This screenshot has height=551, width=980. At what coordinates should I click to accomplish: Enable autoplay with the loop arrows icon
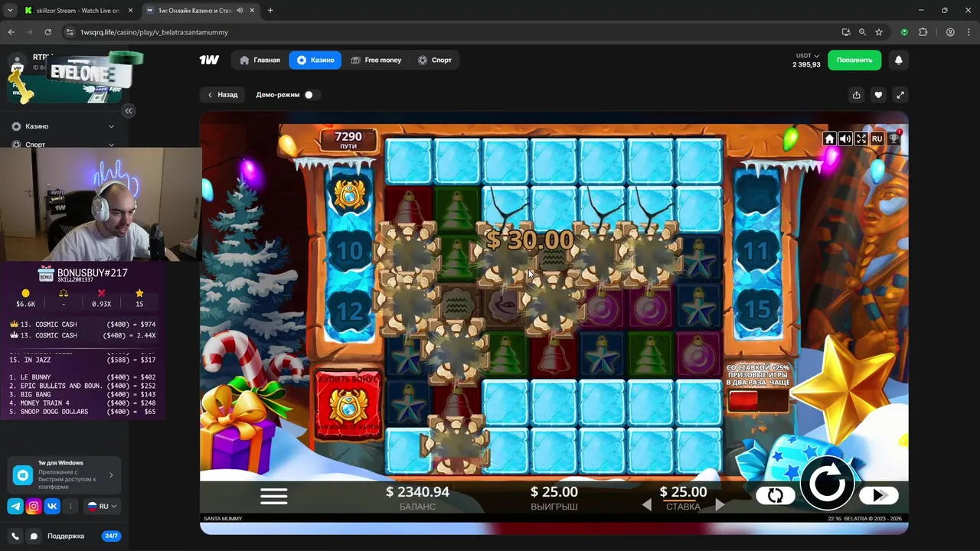[x=775, y=496]
